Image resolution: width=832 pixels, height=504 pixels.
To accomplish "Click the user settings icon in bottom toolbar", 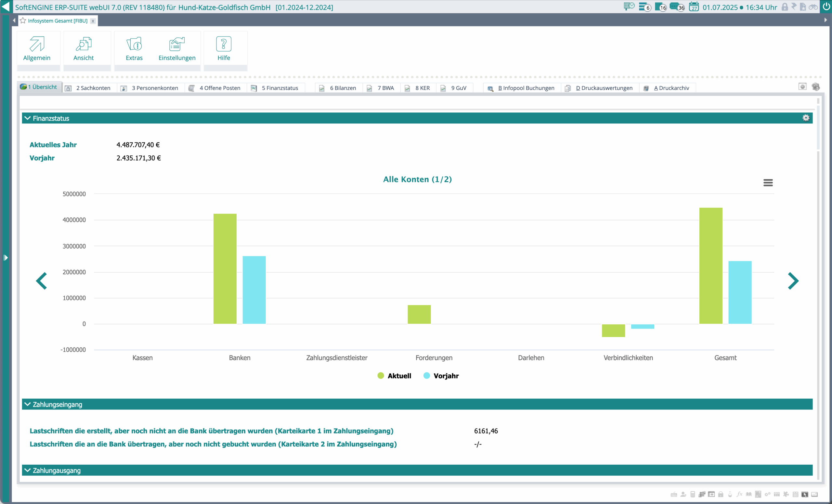I will pos(683,494).
